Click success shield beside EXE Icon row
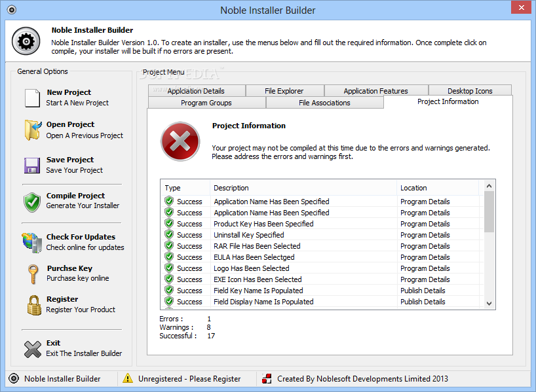This screenshot has width=536, height=392. (169, 279)
